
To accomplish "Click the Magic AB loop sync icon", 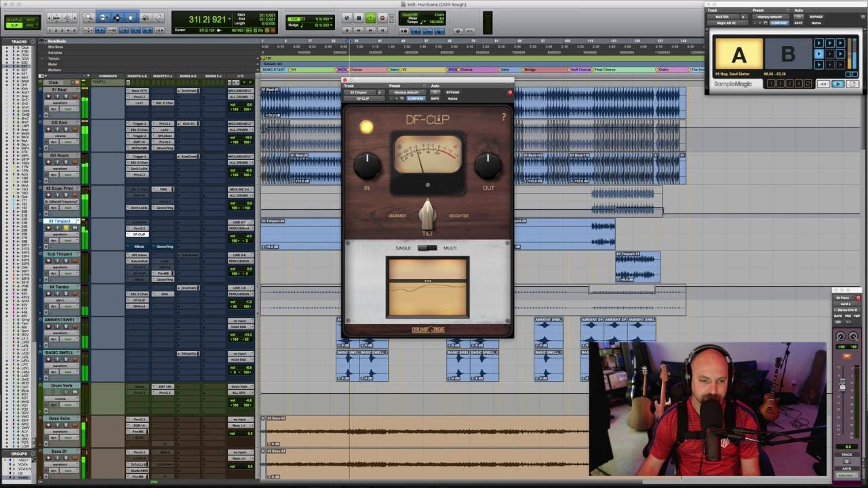I will [x=808, y=84].
